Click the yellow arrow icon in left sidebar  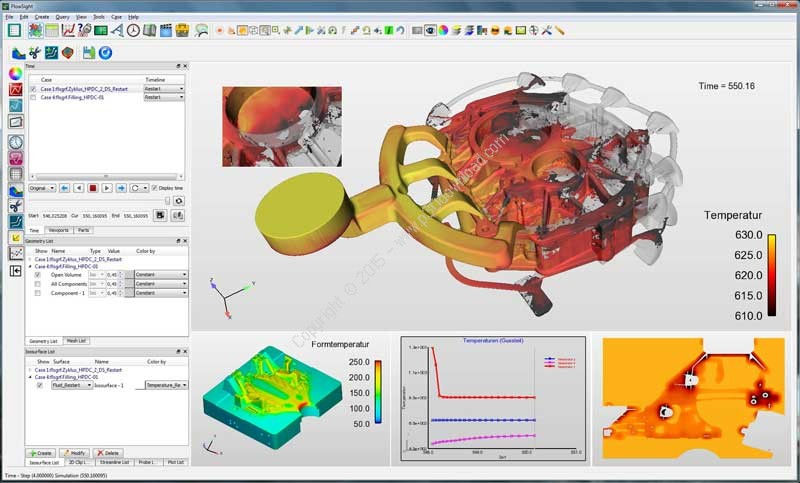[x=16, y=238]
